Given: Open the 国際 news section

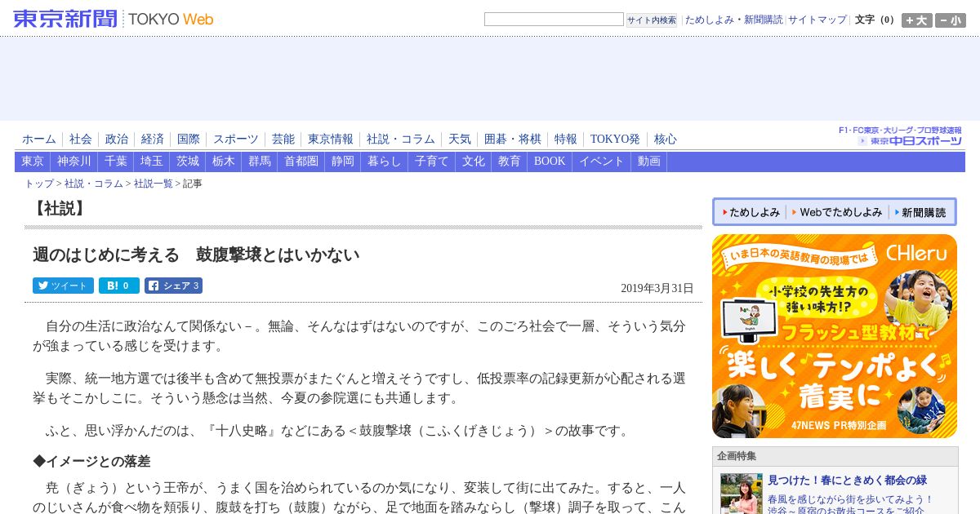Looking at the screenshot, I should 189,140.
